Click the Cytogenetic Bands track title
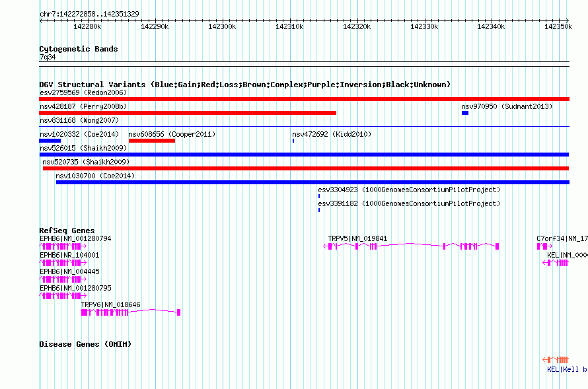 pos(79,49)
